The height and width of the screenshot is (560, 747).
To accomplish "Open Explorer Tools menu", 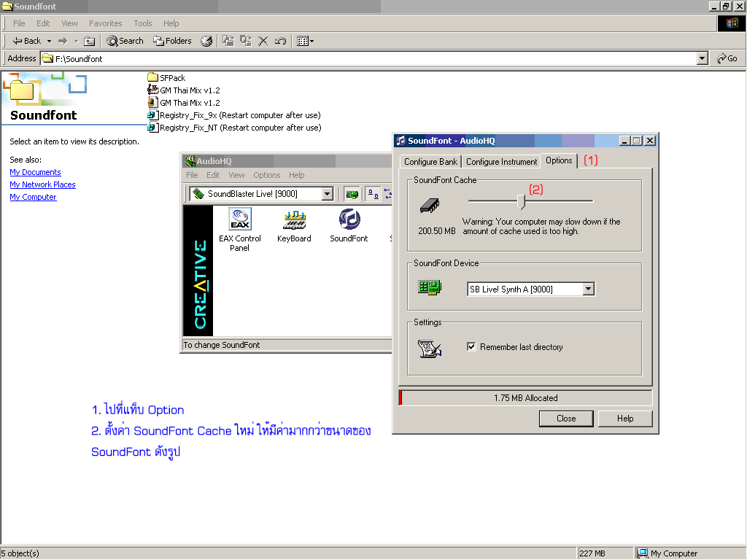I will pyautogui.click(x=142, y=23).
